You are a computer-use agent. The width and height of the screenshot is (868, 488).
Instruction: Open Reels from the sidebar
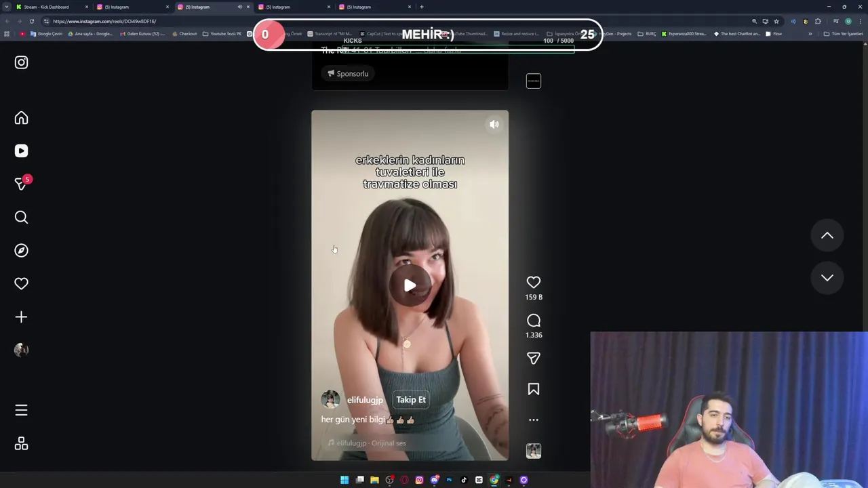point(21,151)
